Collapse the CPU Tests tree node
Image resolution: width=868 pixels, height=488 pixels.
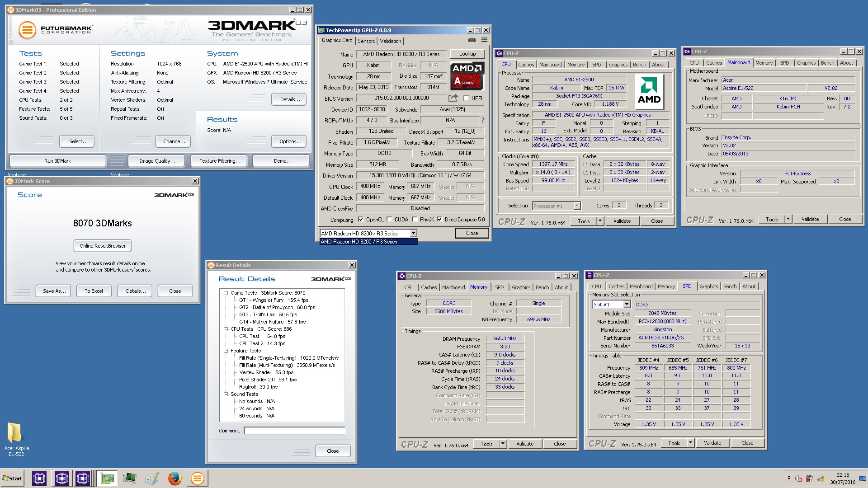[x=226, y=329]
